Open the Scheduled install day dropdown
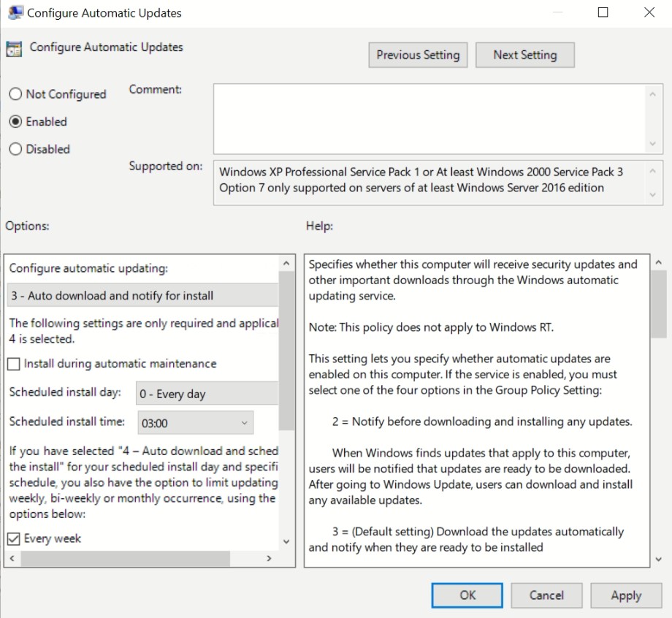 tap(207, 394)
